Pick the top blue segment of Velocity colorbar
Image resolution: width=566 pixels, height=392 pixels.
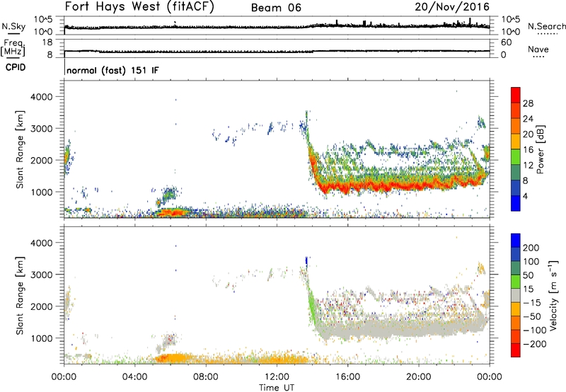click(516, 241)
